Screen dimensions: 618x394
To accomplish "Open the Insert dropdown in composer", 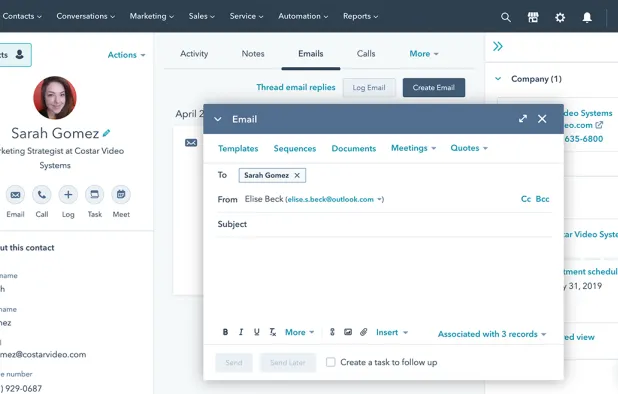I will coord(392,332).
